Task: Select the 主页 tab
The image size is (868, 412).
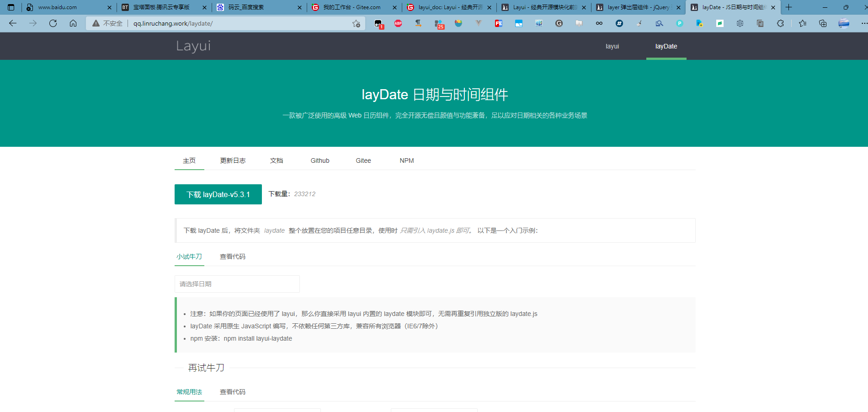Action: tap(189, 161)
